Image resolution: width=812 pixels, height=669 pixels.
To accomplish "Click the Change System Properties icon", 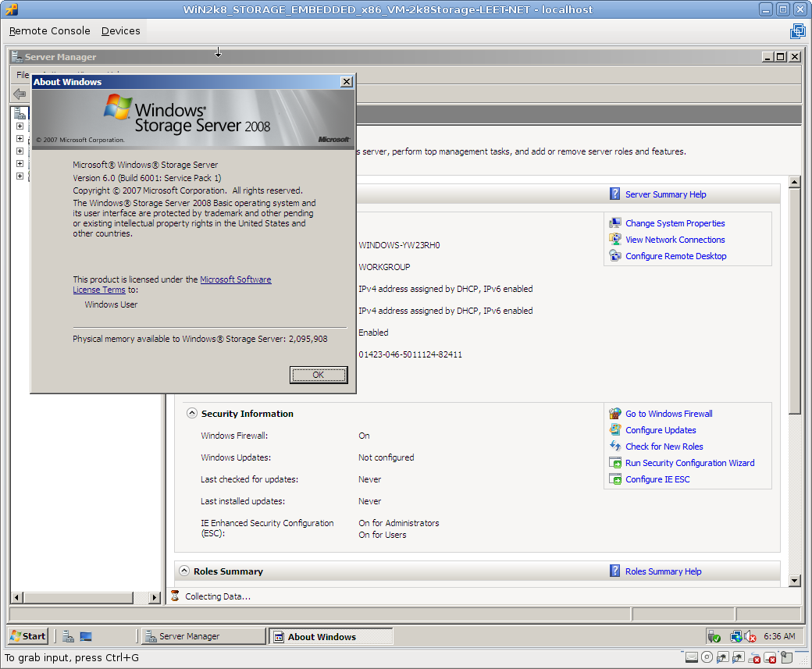I will click(x=615, y=223).
